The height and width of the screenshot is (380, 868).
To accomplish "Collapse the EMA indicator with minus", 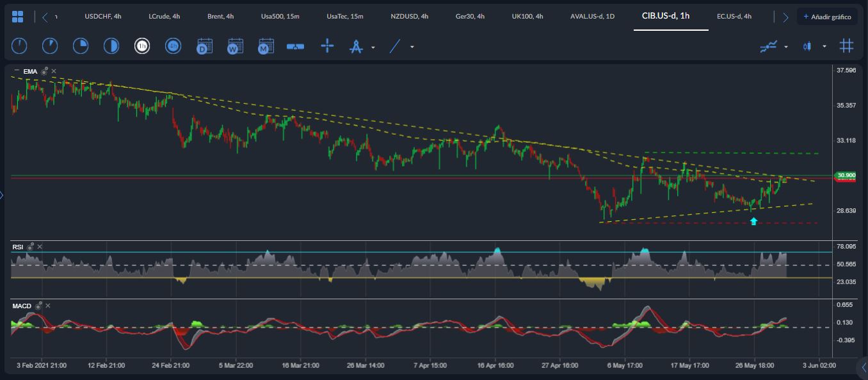I will click(16, 71).
